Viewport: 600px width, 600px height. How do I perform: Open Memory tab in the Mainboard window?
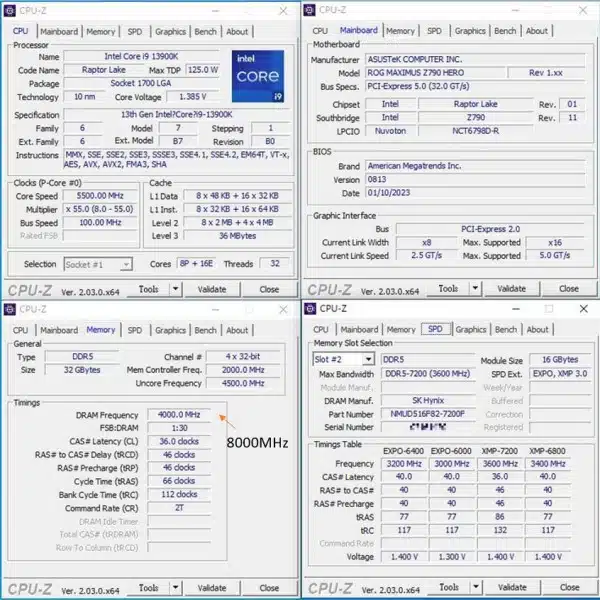pos(400,31)
